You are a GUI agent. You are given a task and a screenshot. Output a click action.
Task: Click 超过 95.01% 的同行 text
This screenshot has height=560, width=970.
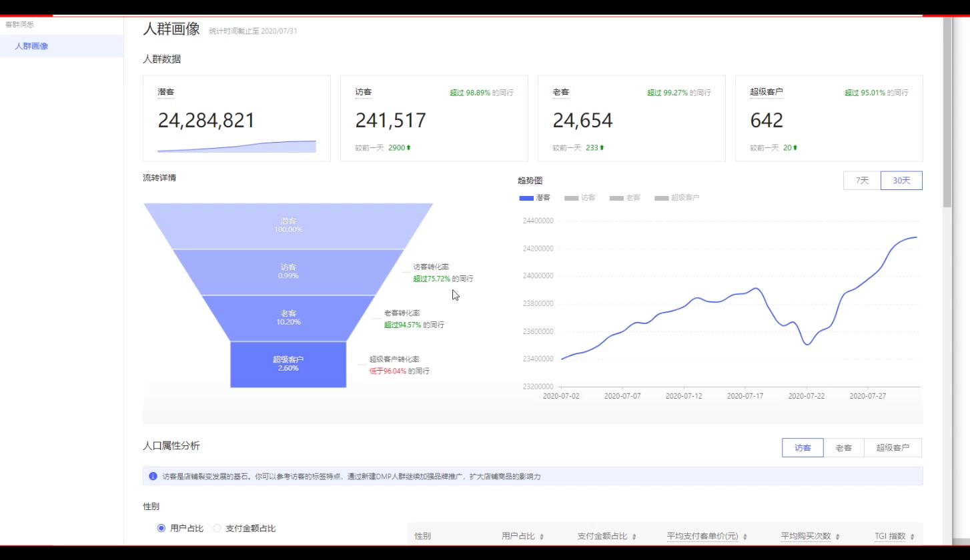pyautogui.click(x=877, y=93)
